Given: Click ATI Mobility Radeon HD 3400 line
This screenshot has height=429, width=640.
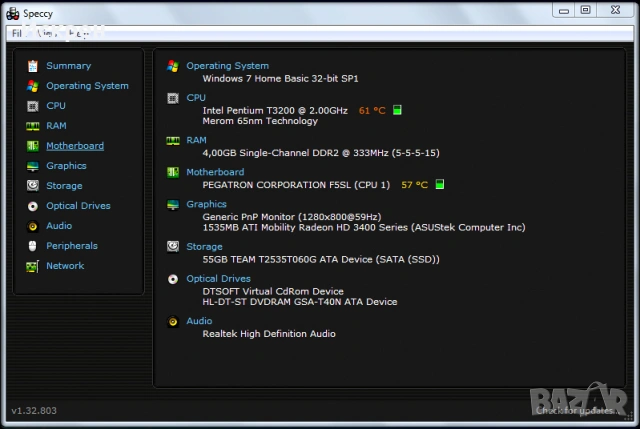Looking at the screenshot, I should coord(364,227).
